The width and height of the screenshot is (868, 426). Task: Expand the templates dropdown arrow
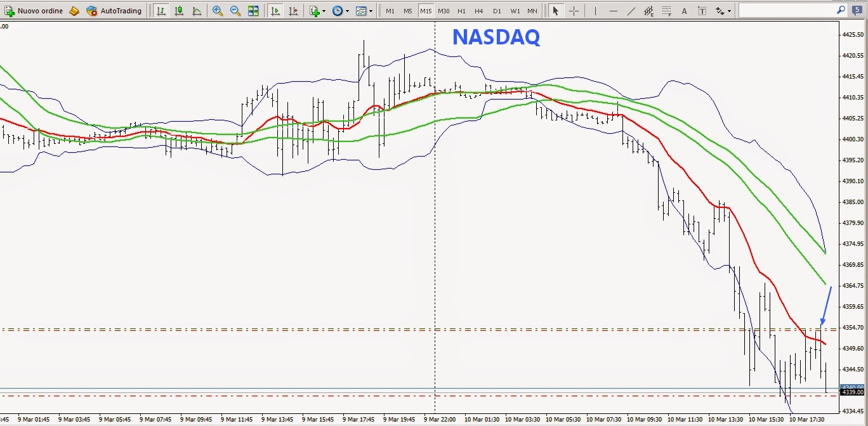pyautogui.click(x=371, y=11)
